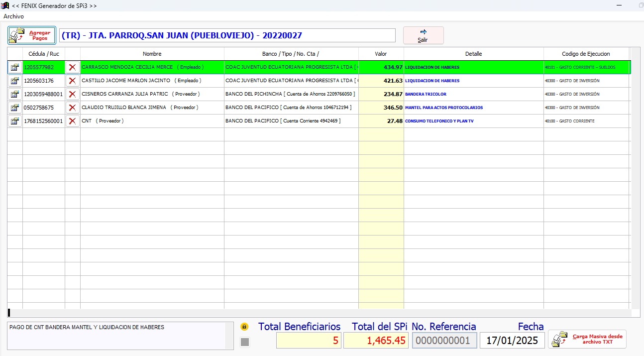This screenshot has height=356, width=644.
Task: Edit the CLAUDIO TRUJILLO BLANCA entry
Action: [x=15, y=108]
